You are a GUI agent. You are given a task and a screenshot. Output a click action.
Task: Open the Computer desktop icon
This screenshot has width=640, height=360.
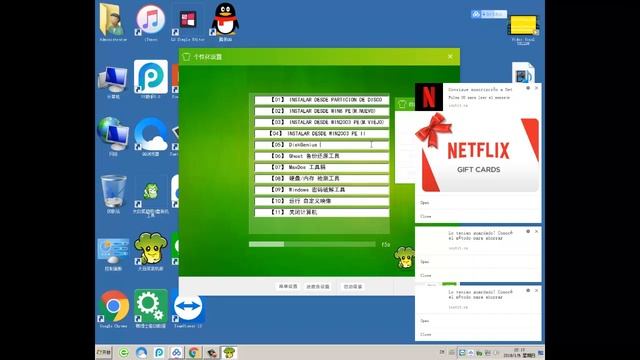pos(113,81)
